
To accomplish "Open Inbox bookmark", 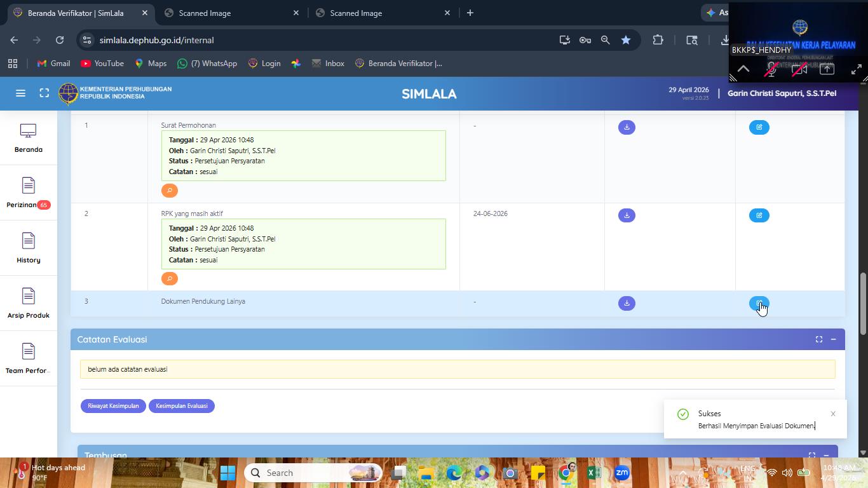I will (328, 64).
